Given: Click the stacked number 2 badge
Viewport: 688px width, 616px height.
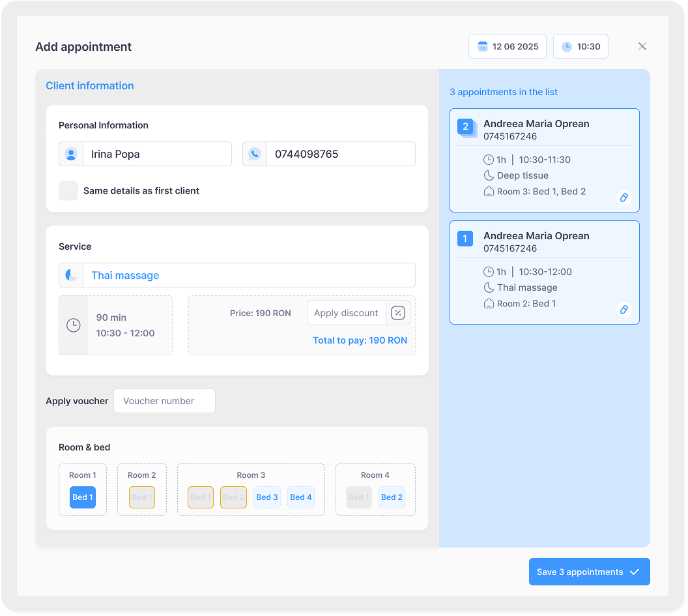Looking at the screenshot, I should pos(465,127).
